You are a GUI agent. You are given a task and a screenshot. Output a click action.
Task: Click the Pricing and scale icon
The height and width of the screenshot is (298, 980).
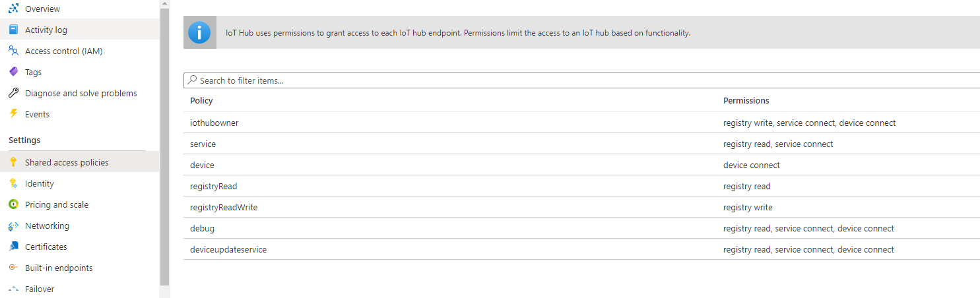13,204
